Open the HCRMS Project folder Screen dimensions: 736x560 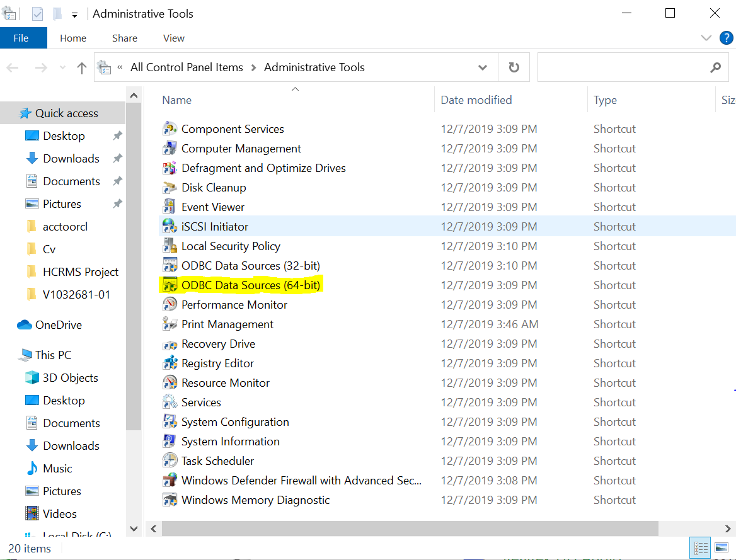81,272
